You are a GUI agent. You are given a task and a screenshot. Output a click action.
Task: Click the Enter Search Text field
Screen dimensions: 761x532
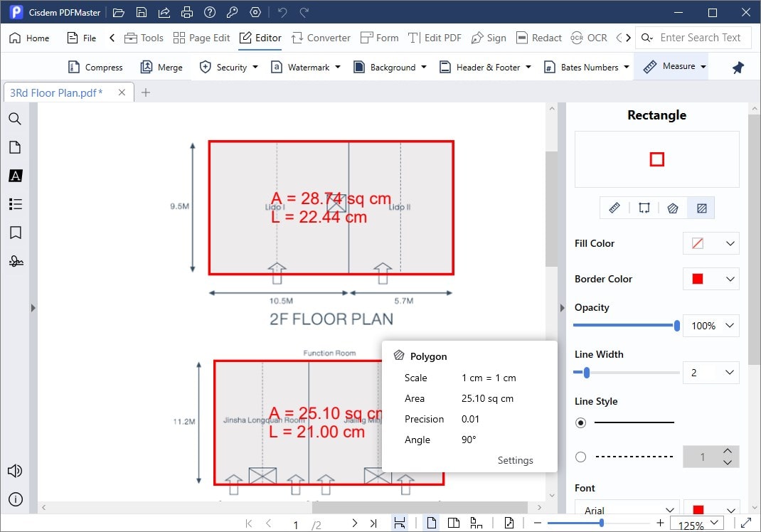pos(700,38)
